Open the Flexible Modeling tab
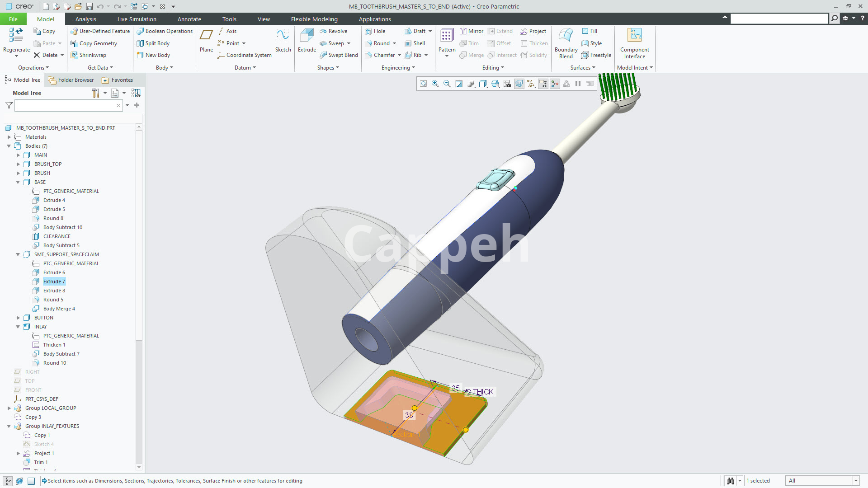Screen dimensions: 868x488 [314, 19]
